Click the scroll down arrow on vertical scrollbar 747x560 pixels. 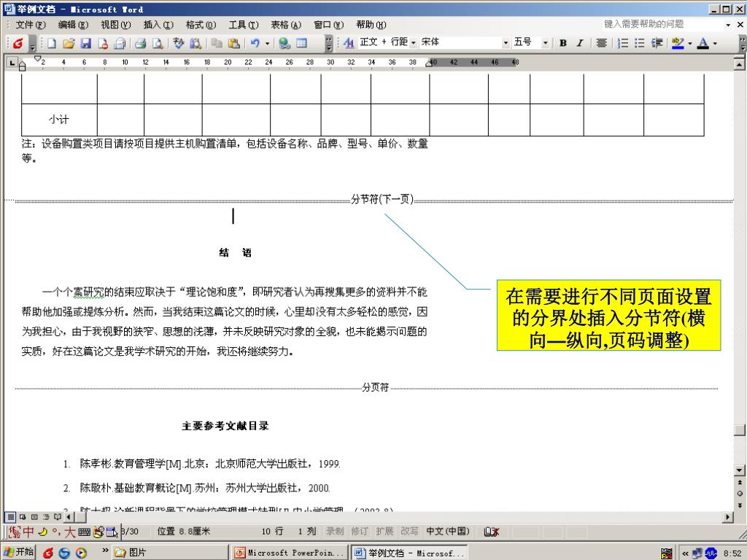point(740,470)
